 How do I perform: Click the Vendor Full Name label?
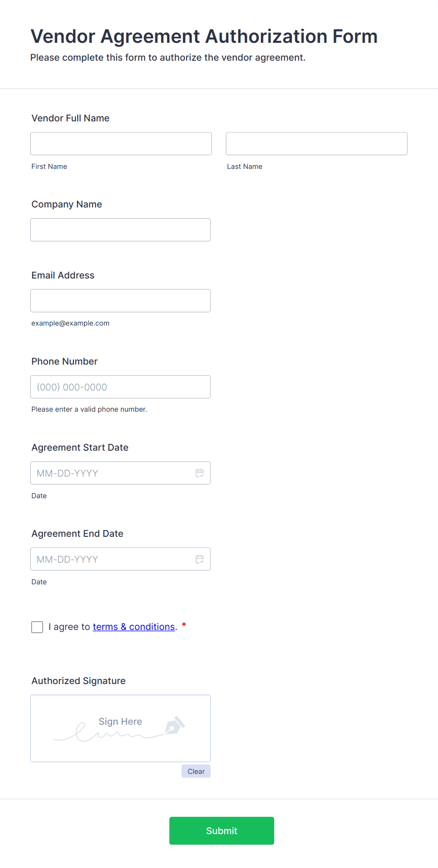(x=71, y=119)
